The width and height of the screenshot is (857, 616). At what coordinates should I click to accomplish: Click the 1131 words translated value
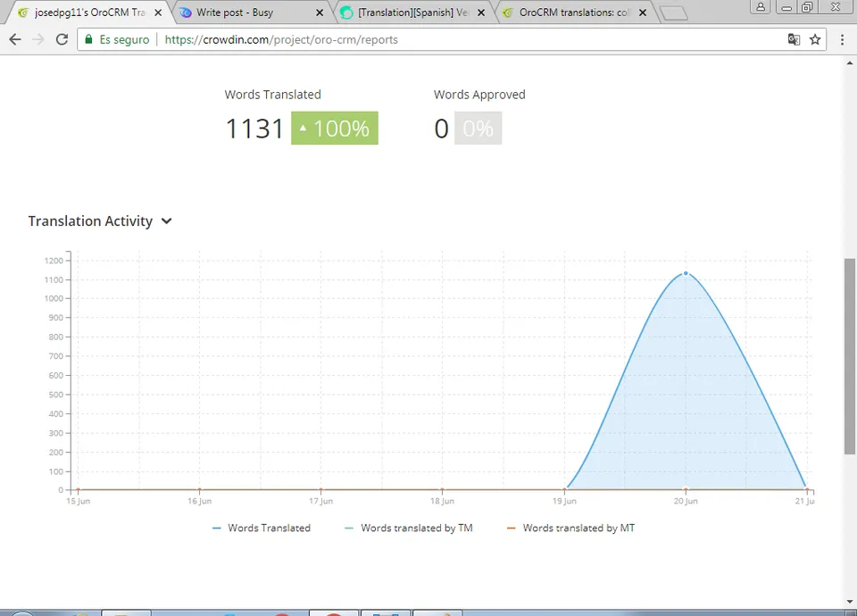pos(254,129)
